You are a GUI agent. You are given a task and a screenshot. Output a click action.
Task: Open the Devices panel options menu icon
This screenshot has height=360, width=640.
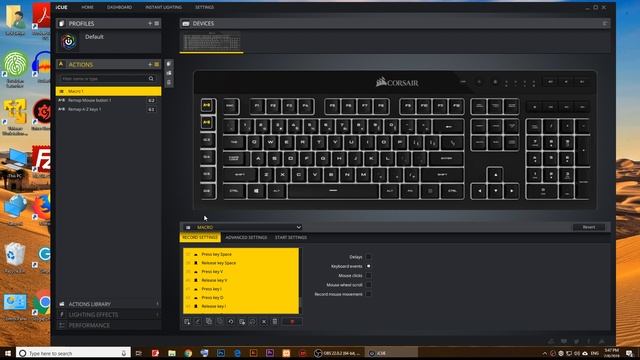click(x=605, y=24)
